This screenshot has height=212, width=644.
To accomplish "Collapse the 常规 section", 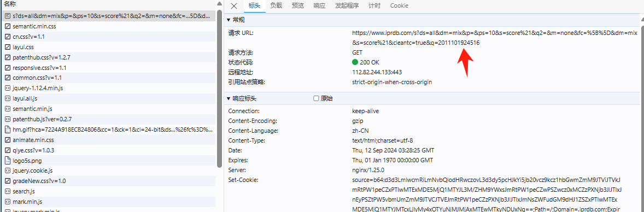I will pyautogui.click(x=229, y=20).
